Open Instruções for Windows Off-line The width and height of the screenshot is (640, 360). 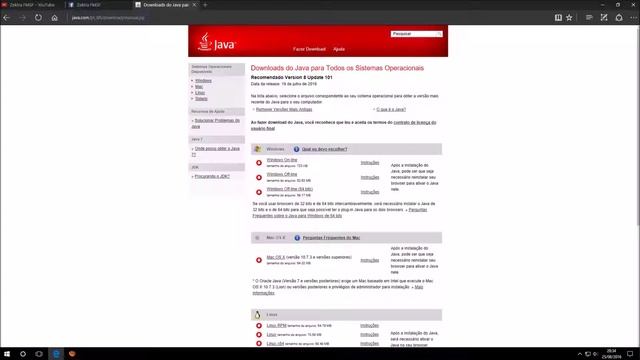point(370,178)
